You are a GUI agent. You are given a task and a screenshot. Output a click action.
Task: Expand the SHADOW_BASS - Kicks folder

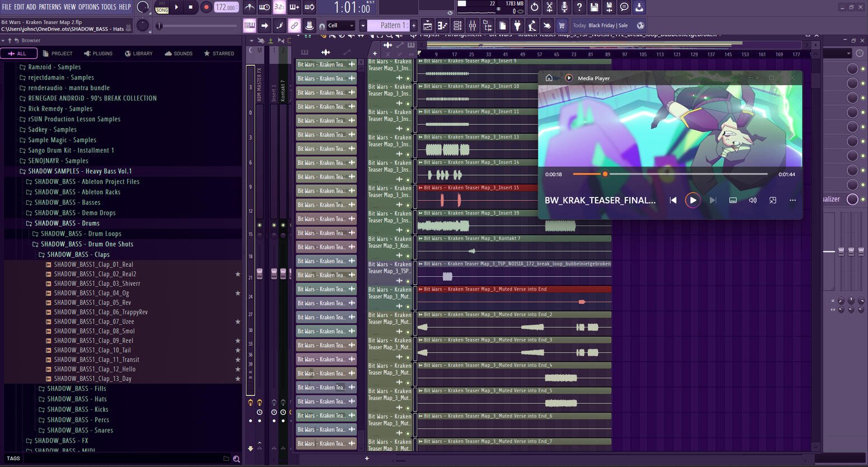[x=77, y=409]
